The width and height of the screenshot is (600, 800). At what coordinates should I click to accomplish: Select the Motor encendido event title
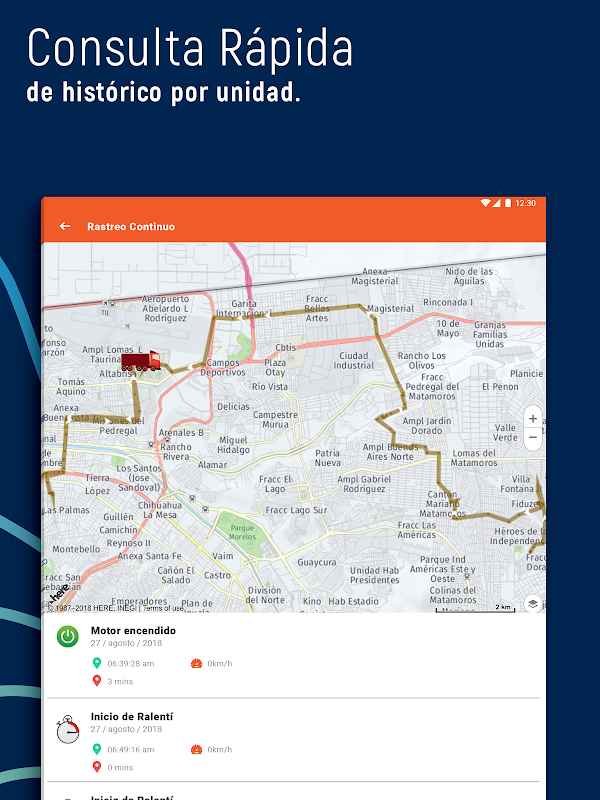click(133, 631)
